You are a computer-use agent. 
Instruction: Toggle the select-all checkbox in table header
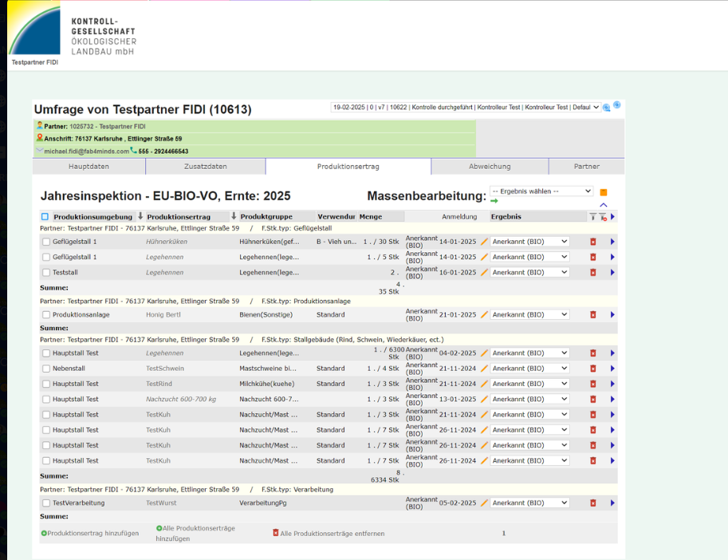point(45,217)
